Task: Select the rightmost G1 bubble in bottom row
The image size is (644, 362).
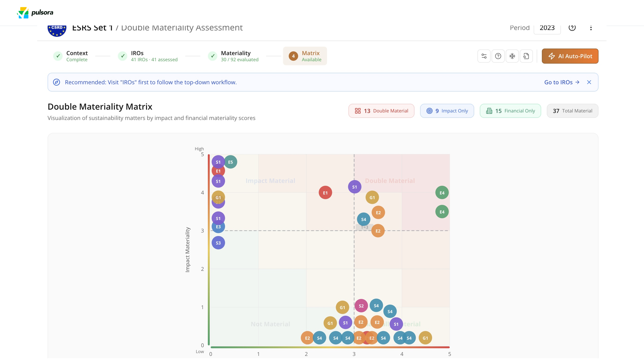Action: tap(425, 338)
